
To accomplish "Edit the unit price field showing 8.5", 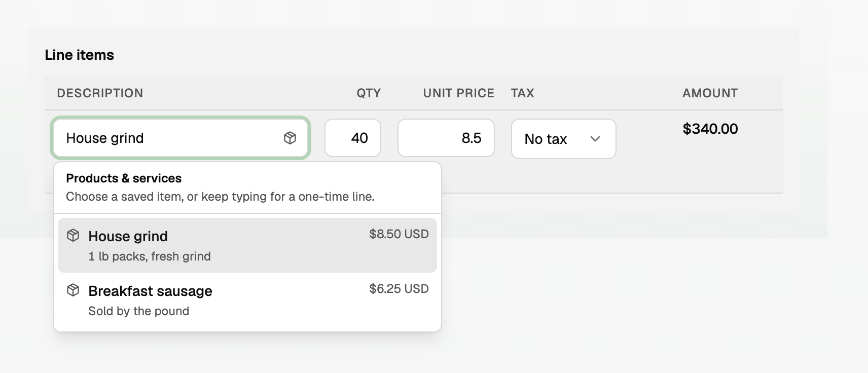I will pos(446,138).
